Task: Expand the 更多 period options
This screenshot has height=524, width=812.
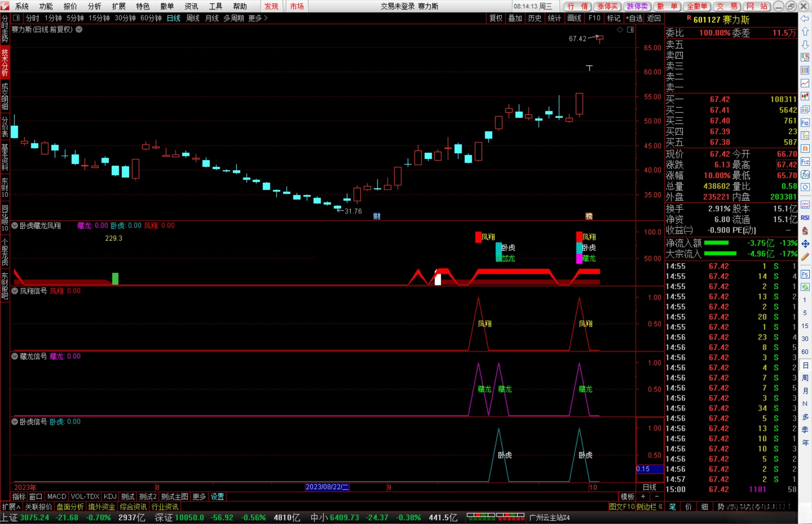Action: pyautogui.click(x=258, y=18)
